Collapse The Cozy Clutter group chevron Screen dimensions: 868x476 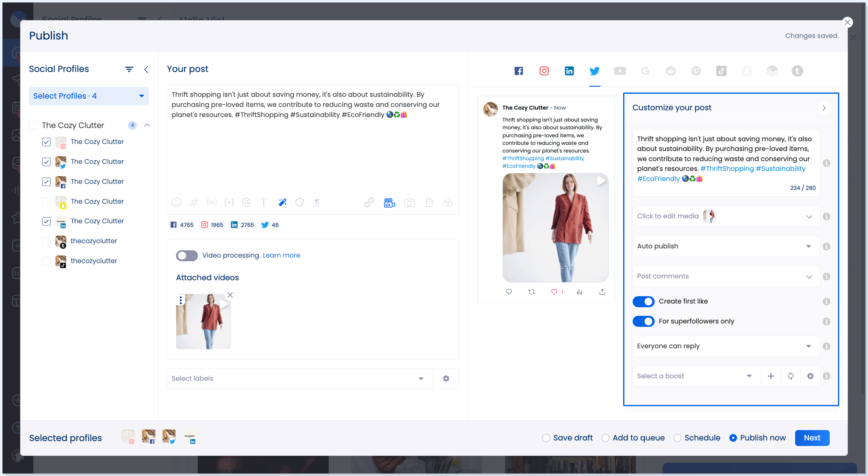[147, 125]
